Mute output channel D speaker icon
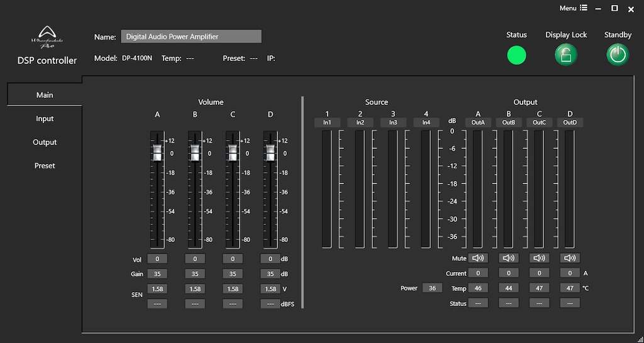Image resolution: width=644 pixels, height=343 pixels. 570,258
